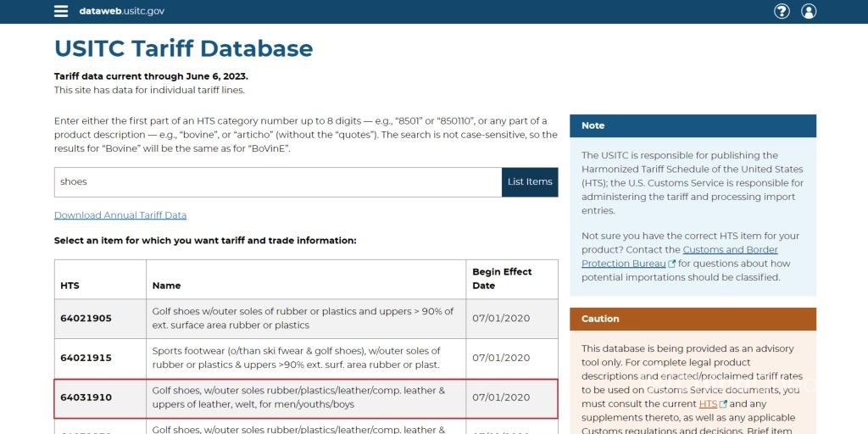The height and width of the screenshot is (434, 868).
Task: Click the 07/01/2020 date in row 64021915
Action: pyautogui.click(x=501, y=359)
